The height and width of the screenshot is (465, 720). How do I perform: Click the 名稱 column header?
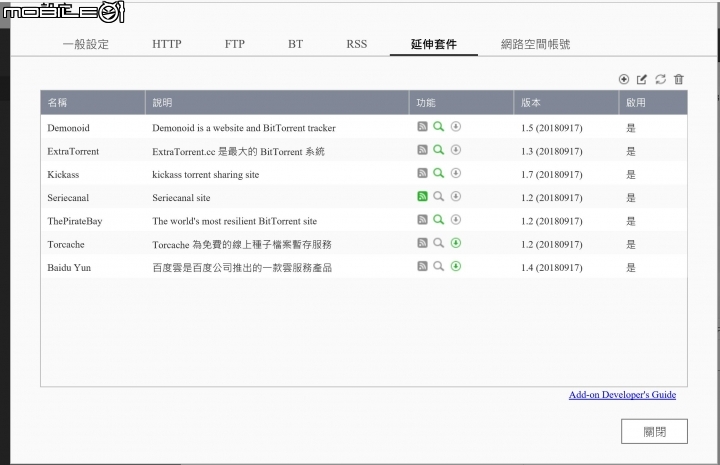93,102
